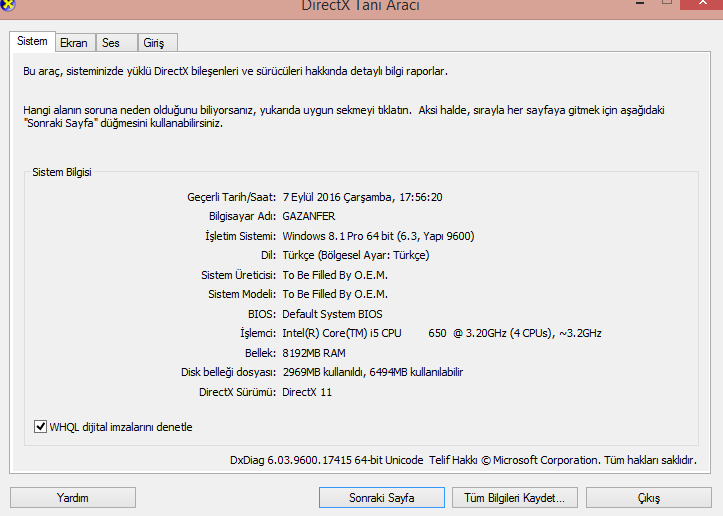723x516 pixels.
Task: Click the Yardım button
Action: click(x=73, y=498)
